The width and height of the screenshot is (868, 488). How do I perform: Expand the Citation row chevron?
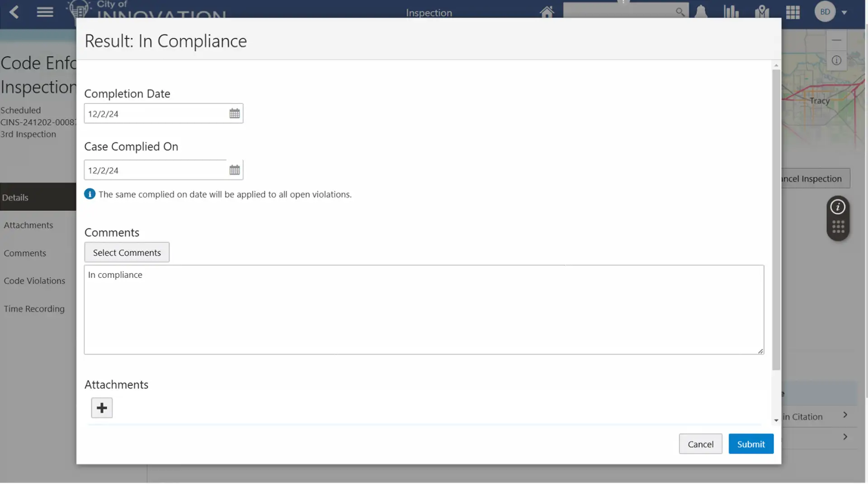pos(845,415)
